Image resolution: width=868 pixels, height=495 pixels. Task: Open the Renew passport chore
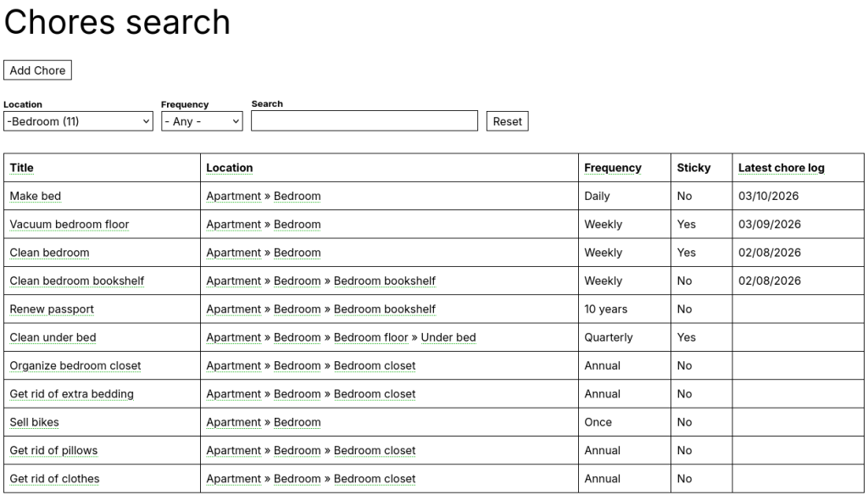[52, 309]
